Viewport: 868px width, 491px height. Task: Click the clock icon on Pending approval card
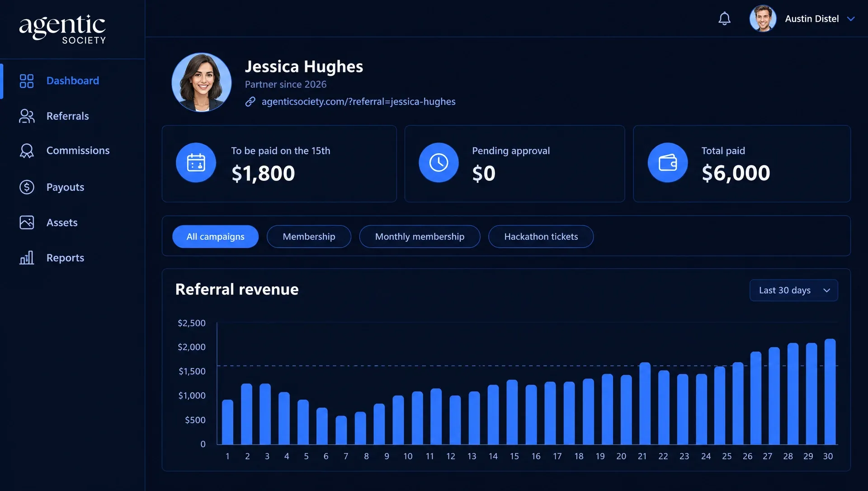coord(439,163)
